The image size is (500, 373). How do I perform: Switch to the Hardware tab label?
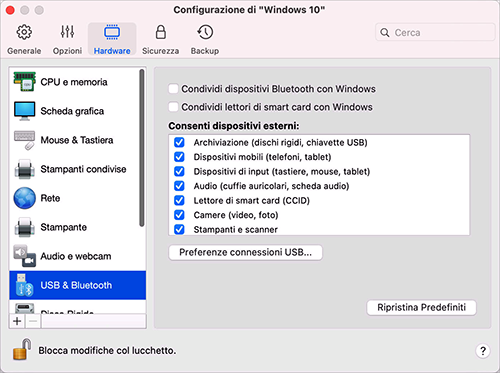click(112, 51)
